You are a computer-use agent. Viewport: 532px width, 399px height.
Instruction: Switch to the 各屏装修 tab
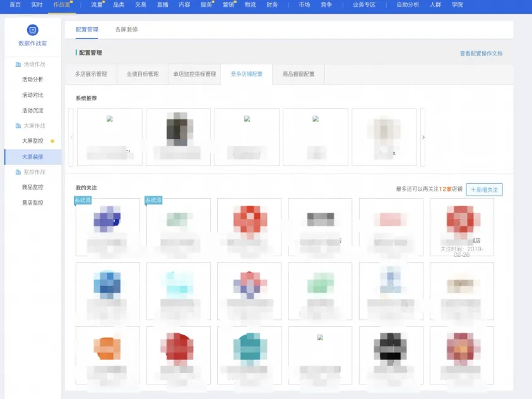[x=127, y=30]
